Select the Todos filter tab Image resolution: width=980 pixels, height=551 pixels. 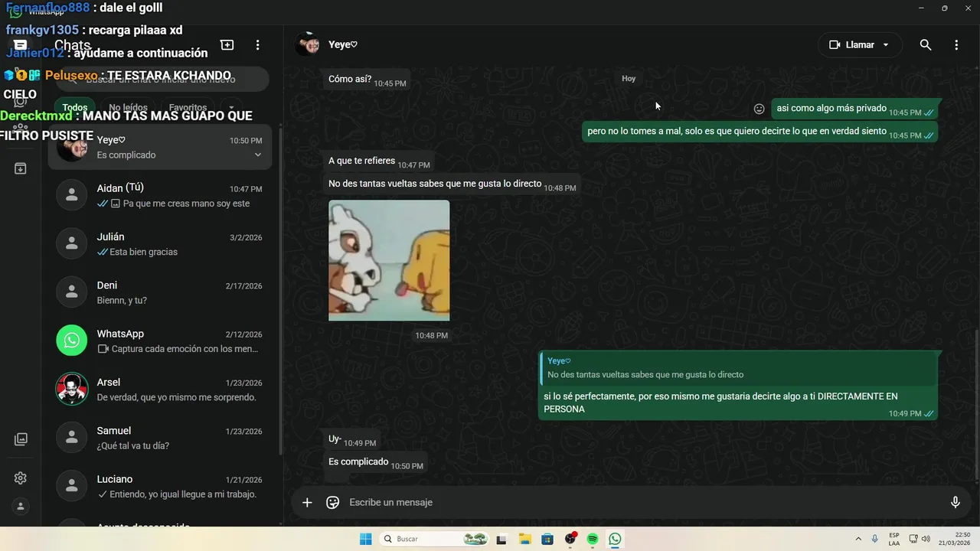pyautogui.click(x=75, y=108)
